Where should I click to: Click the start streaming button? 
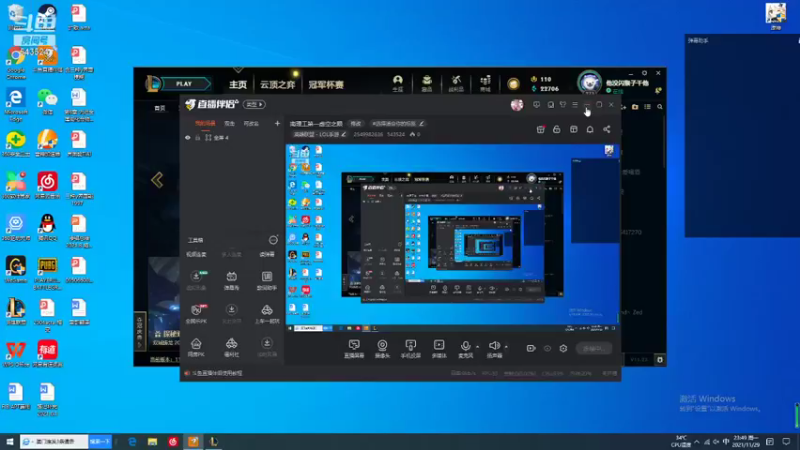pos(594,348)
